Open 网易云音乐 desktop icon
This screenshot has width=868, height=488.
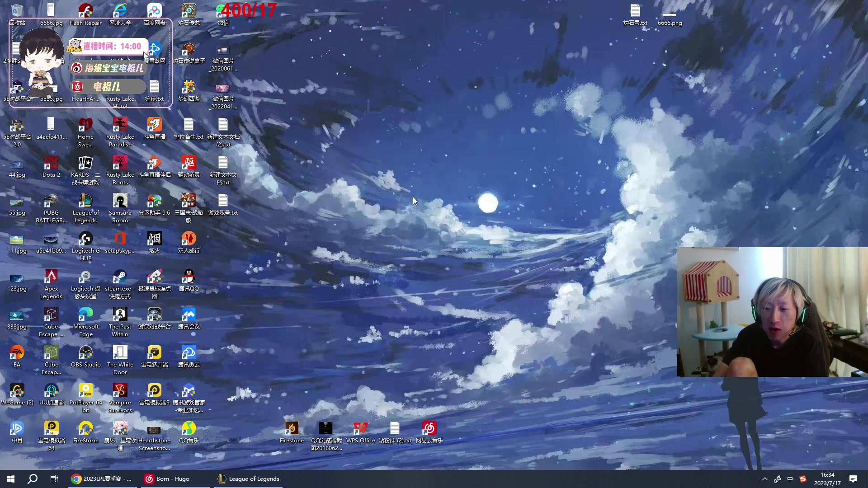pos(429,432)
